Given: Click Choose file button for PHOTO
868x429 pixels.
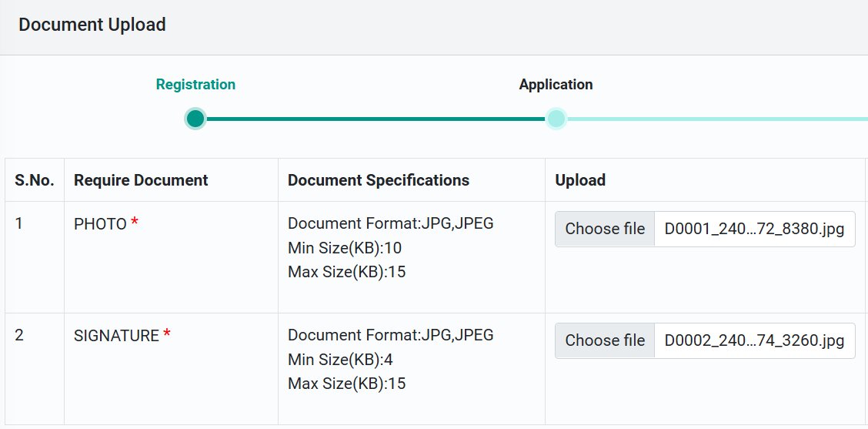Looking at the screenshot, I should coord(605,229).
